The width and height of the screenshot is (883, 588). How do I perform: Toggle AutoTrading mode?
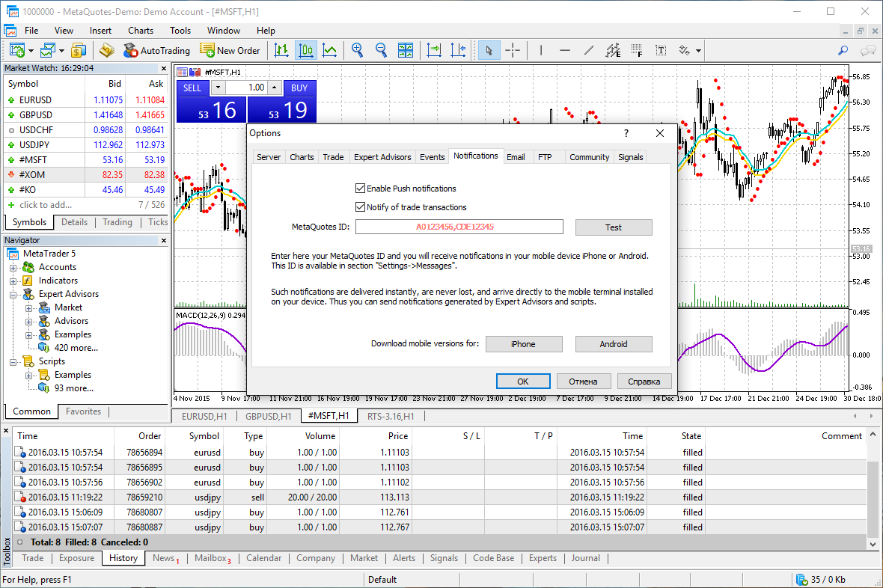(157, 50)
